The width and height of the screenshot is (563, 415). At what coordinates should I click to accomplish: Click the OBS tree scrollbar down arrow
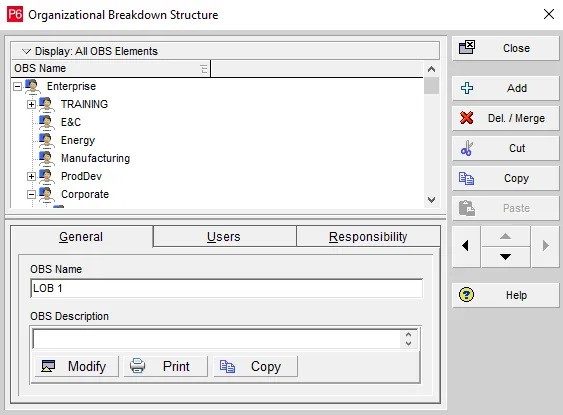[431, 200]
